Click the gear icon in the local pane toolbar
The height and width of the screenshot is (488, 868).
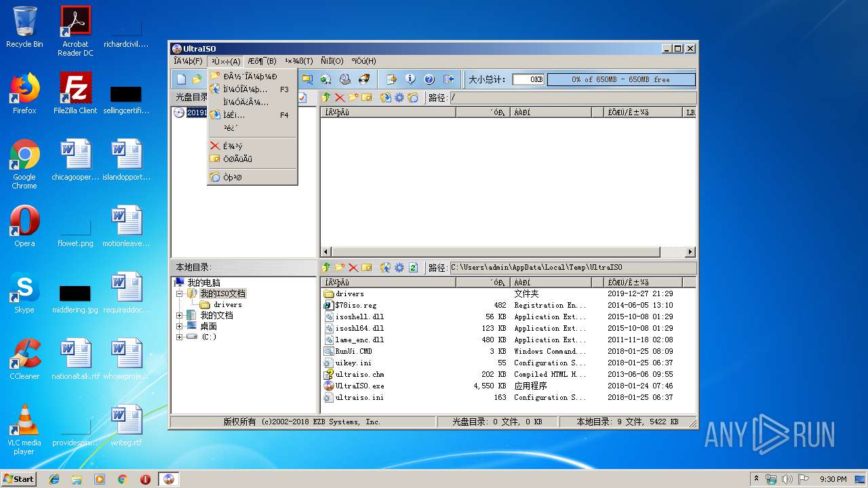[399, 268]
